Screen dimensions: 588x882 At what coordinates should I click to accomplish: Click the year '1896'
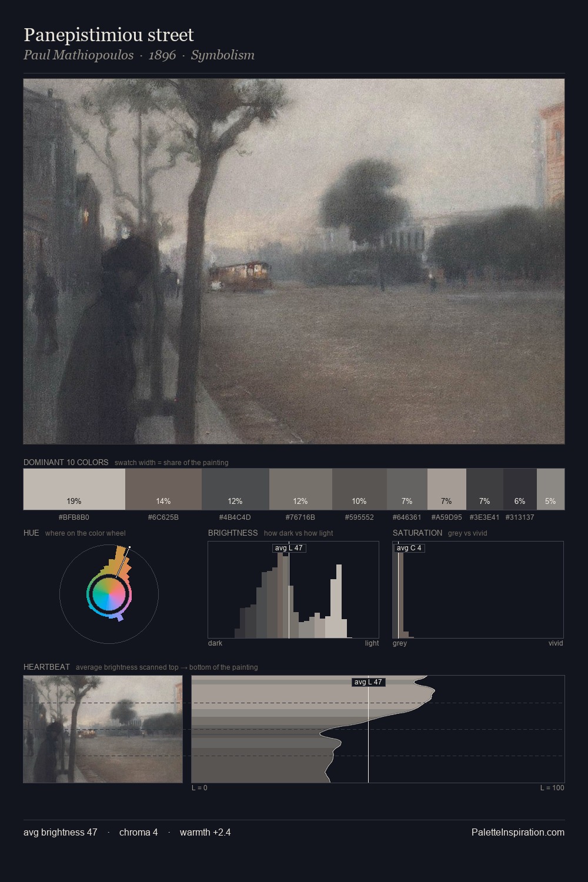click(162, 55)
